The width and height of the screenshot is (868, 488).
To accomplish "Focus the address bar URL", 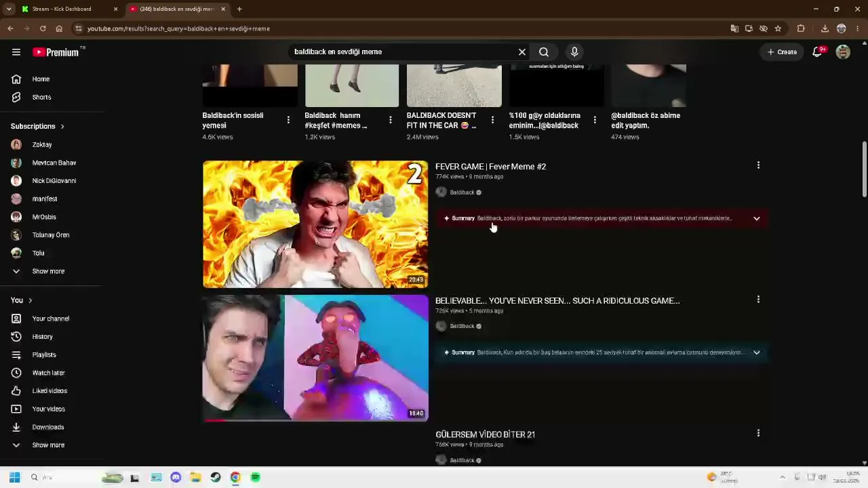I will [x=407, y=28].
